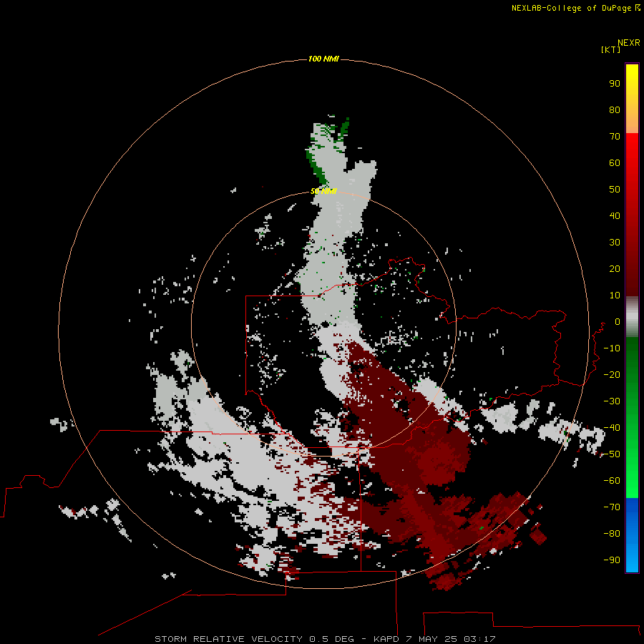Click the positive 30 knots scale label
This screenshot has height=644, width=644.
click(615, 243)
